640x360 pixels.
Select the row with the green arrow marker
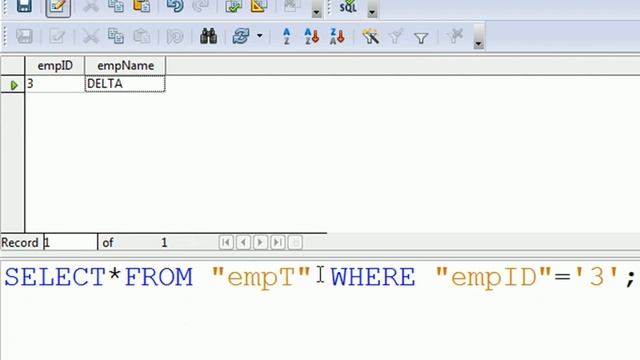click(x=13, y=84)
